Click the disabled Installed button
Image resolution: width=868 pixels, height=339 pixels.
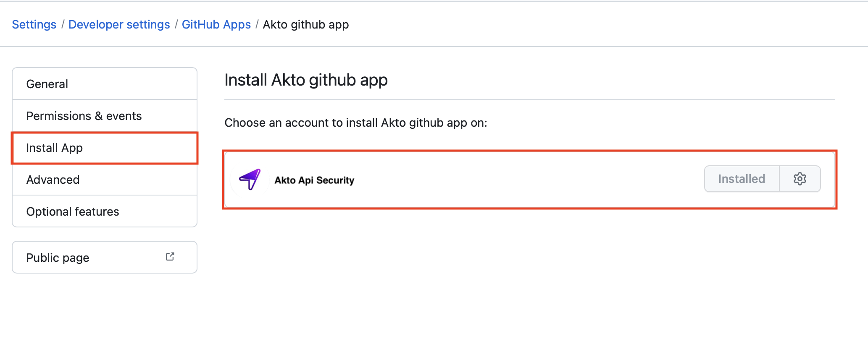tap(742, 179)
